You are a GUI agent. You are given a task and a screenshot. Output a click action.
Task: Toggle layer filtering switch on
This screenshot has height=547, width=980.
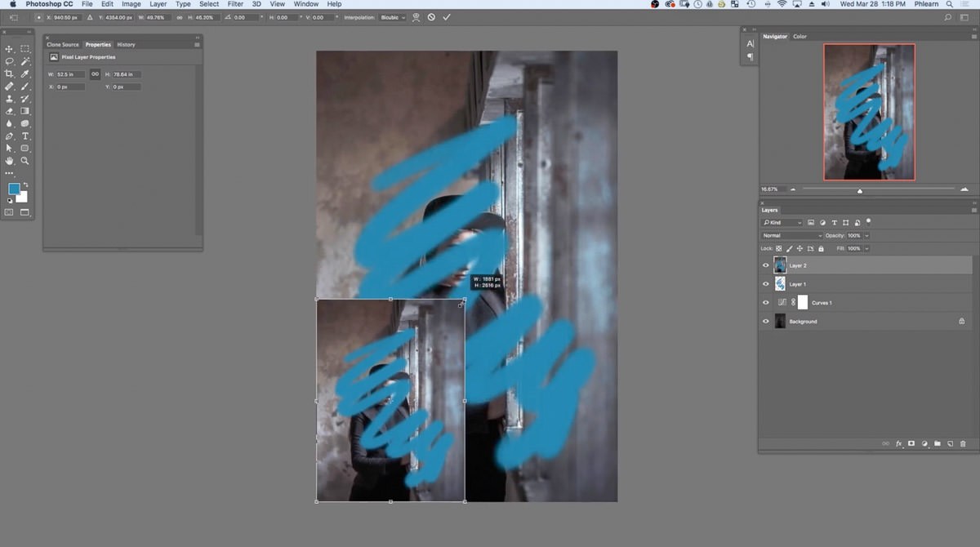click(868, 221)
